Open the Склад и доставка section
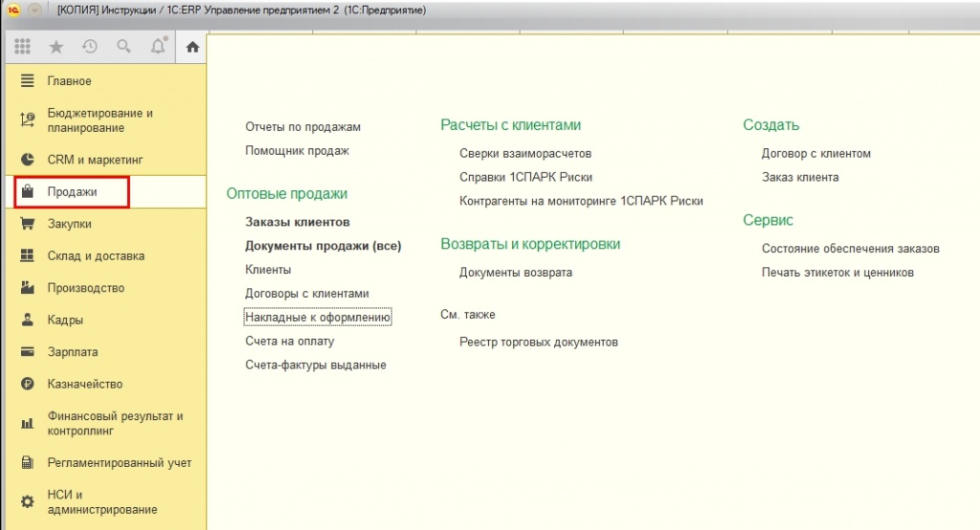The image size is (980, 530). coord(96,256)
